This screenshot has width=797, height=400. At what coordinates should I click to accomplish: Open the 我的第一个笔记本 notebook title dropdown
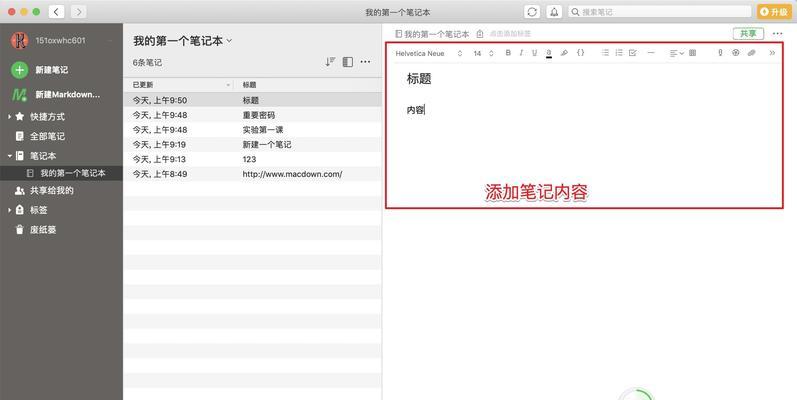[x=182, y=41]
